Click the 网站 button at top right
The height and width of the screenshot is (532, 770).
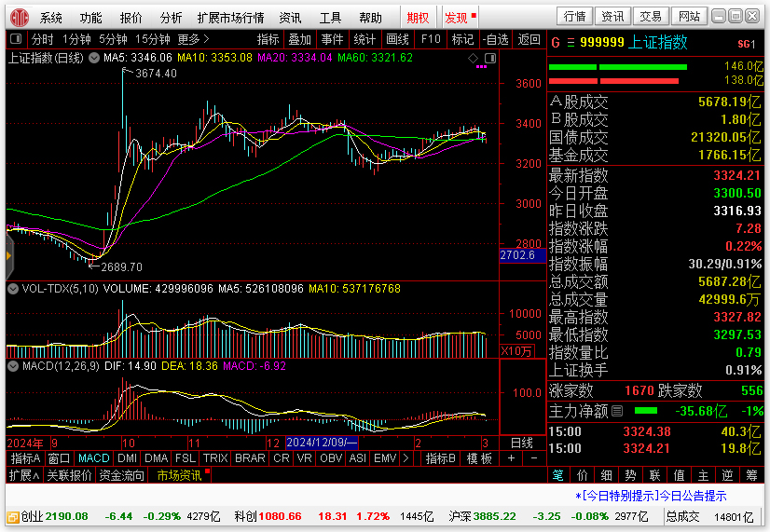coord(689,17)
